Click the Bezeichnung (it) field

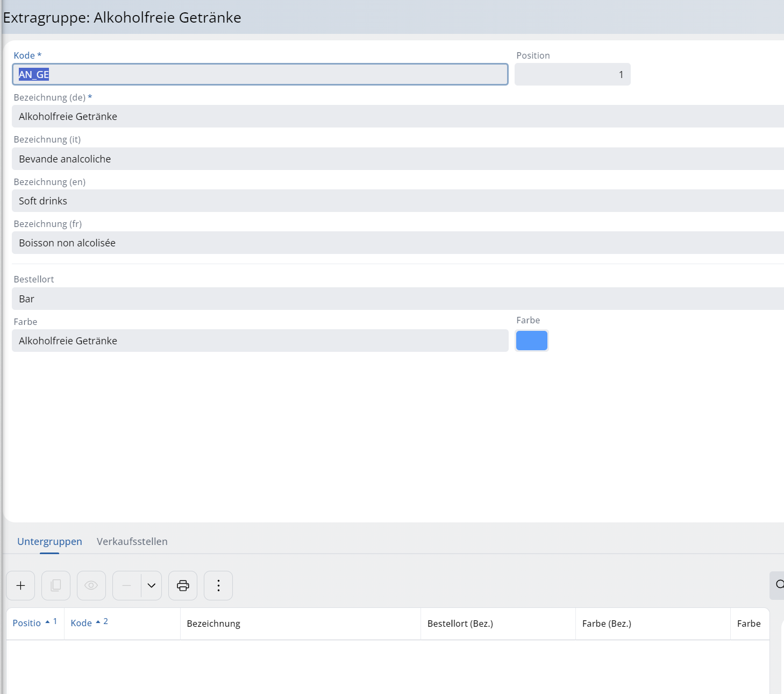coord(397,159)
